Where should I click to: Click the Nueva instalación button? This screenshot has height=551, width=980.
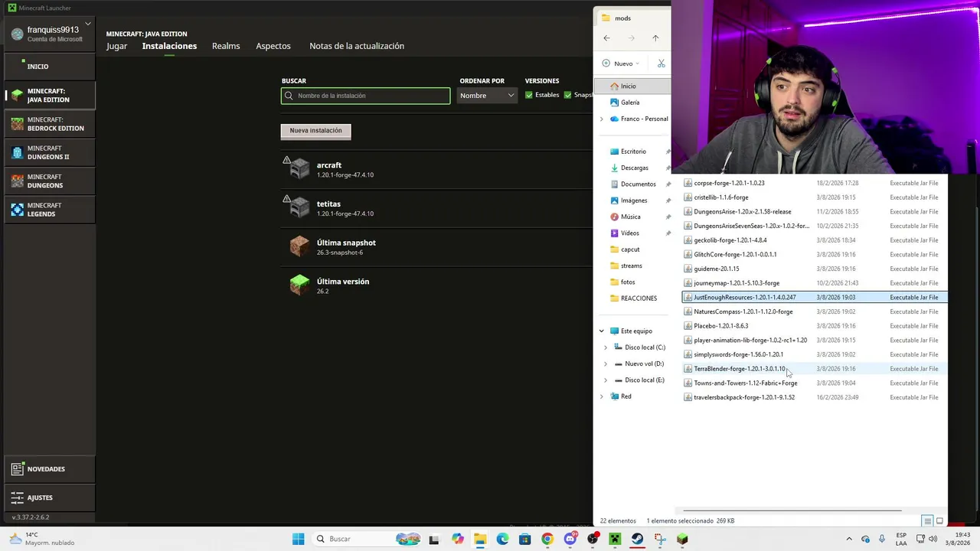click(315, 131)
